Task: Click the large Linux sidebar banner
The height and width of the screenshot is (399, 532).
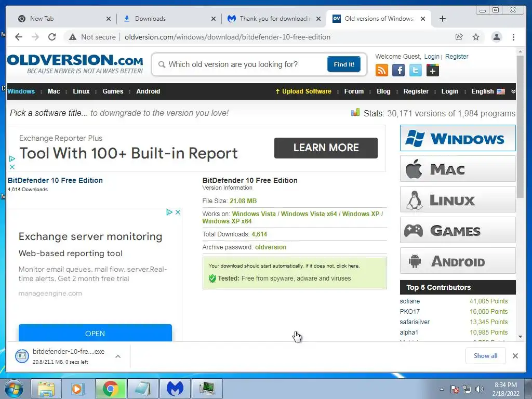Action: [x=458, y=199]
